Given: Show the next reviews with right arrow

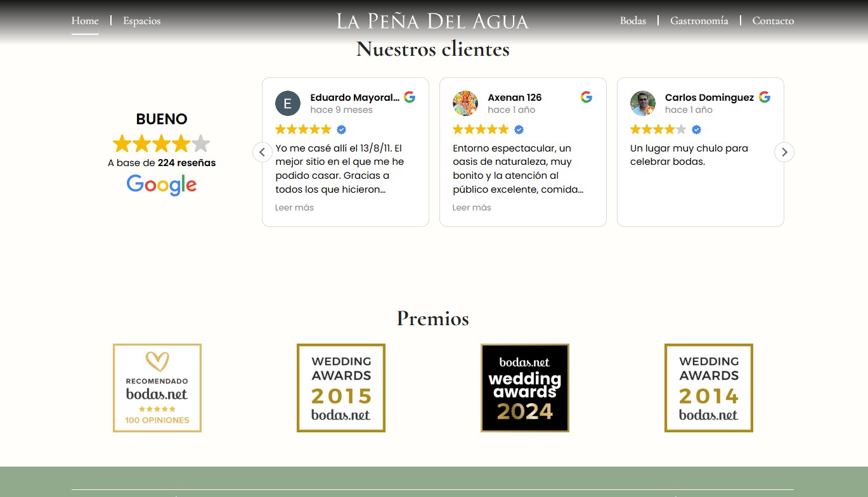Looking at the screenshot, I should coord(784,152).
